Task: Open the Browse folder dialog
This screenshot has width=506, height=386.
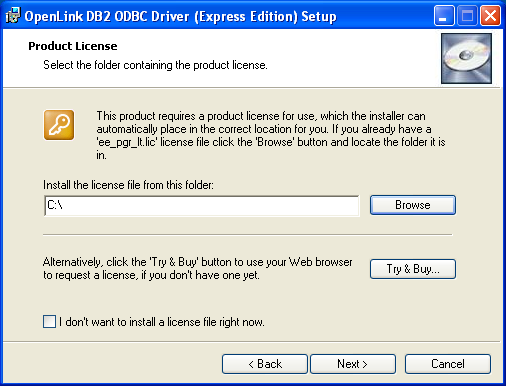Action: pyautogui.click(x=413, y=205)
